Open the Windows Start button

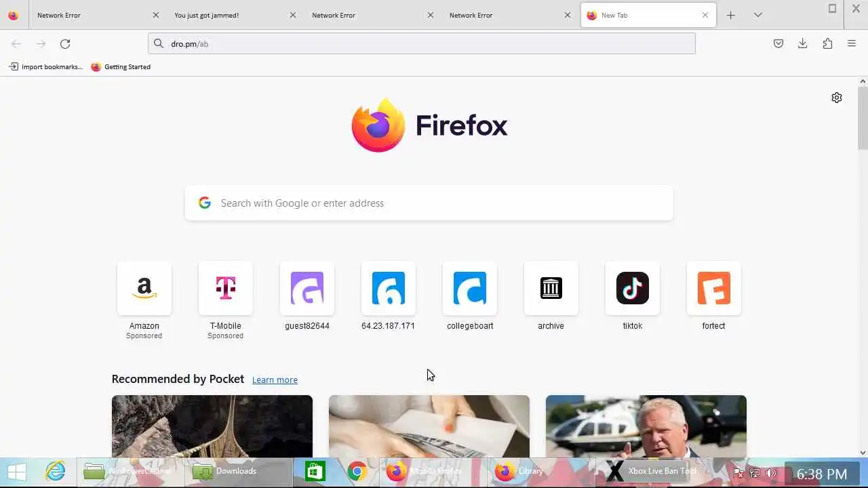(x=17, y=472)
